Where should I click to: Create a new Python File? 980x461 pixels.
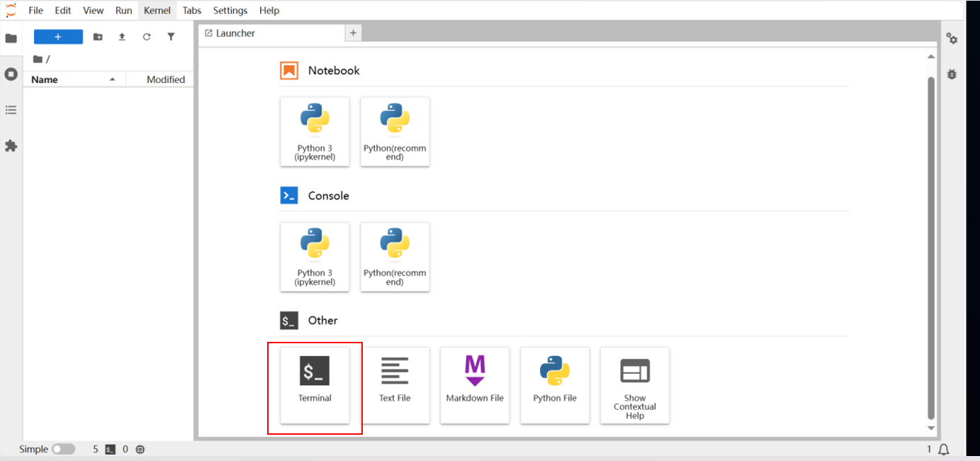pos(555,385)
